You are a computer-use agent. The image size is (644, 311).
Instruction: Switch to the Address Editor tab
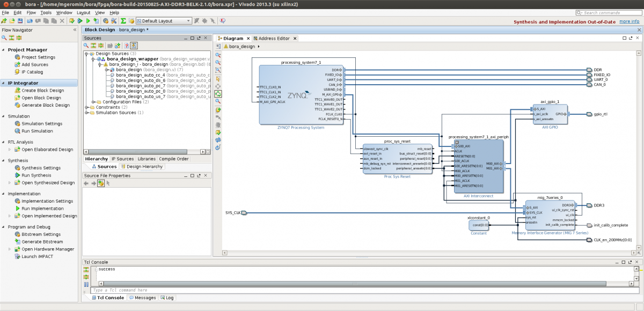pos(274,39)
